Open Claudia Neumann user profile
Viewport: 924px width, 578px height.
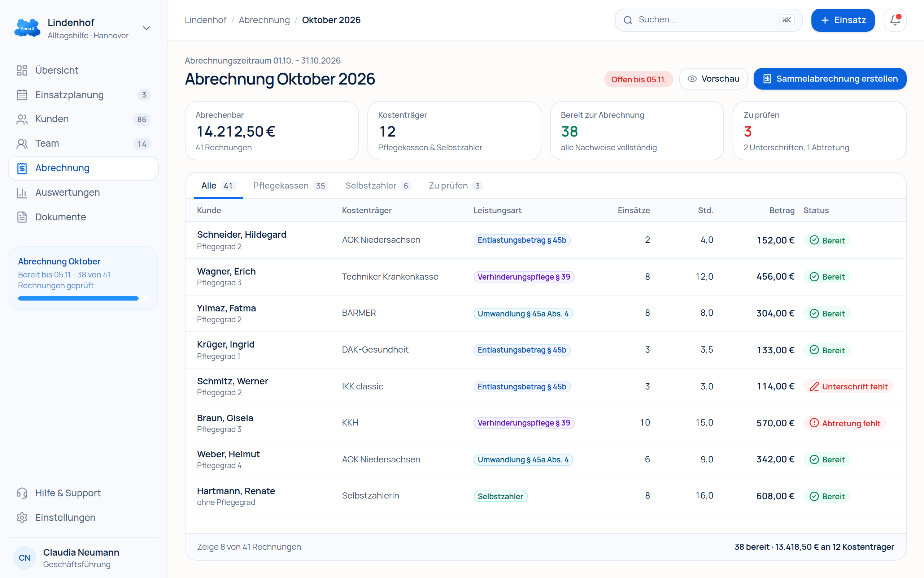[x=83, y=558]
